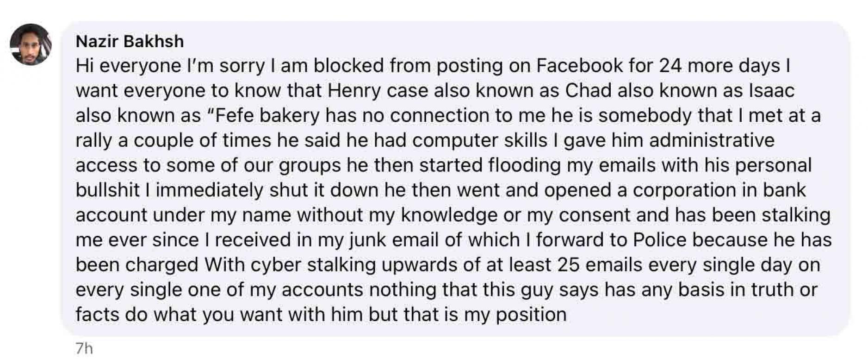Open Nazir Bakhsh's profile picture

point(31,44)
